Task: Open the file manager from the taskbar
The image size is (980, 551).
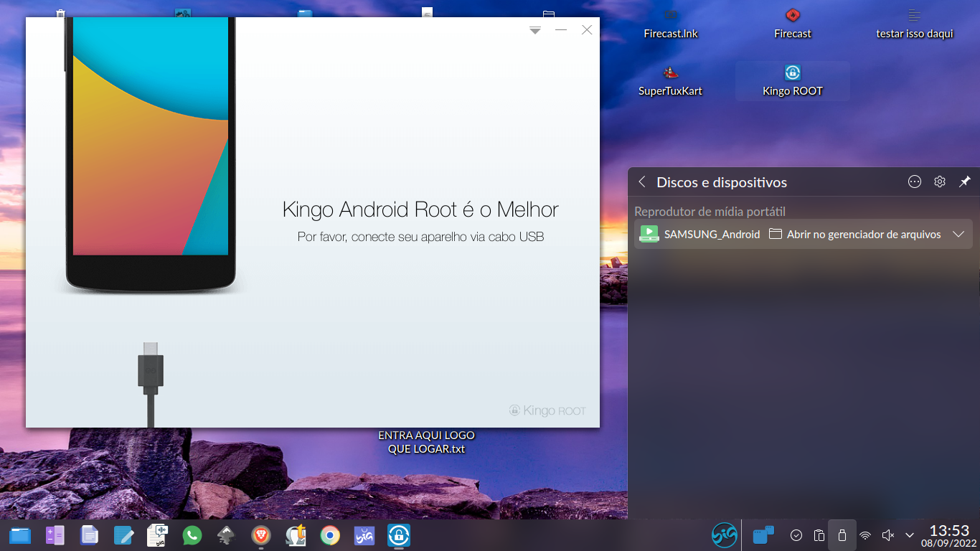Action: coord(20,535)
